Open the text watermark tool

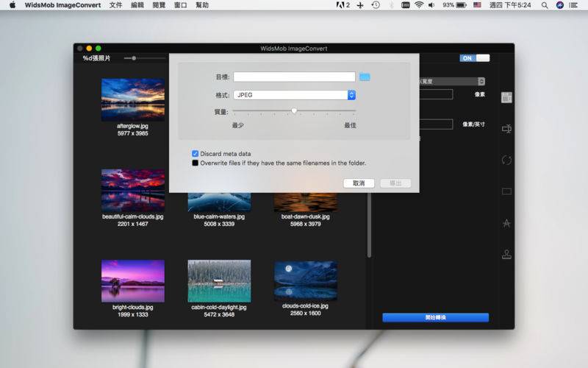click(x=506, y=224)
